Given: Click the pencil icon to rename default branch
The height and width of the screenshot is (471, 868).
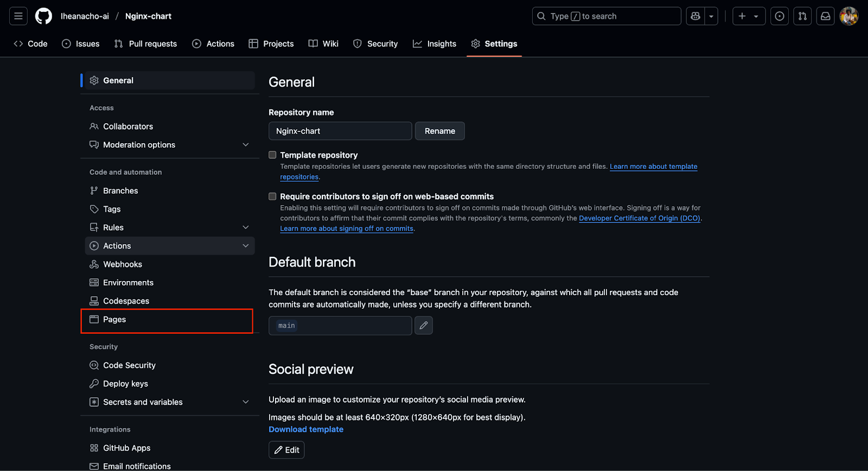Looking at the screenshot, I should pyautogui.click(x=424, y=326).
